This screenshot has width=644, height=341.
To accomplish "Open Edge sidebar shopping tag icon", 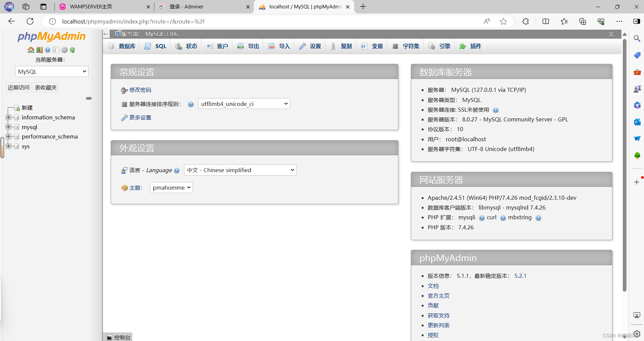I will [x=637, y=55].
